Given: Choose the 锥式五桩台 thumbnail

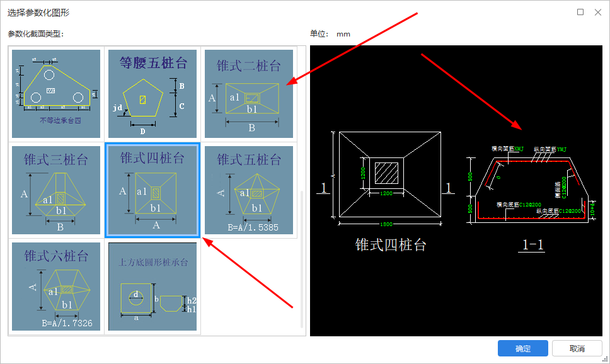Looking at the screenshot, I should pyautogui.click(x=249, y=190).
